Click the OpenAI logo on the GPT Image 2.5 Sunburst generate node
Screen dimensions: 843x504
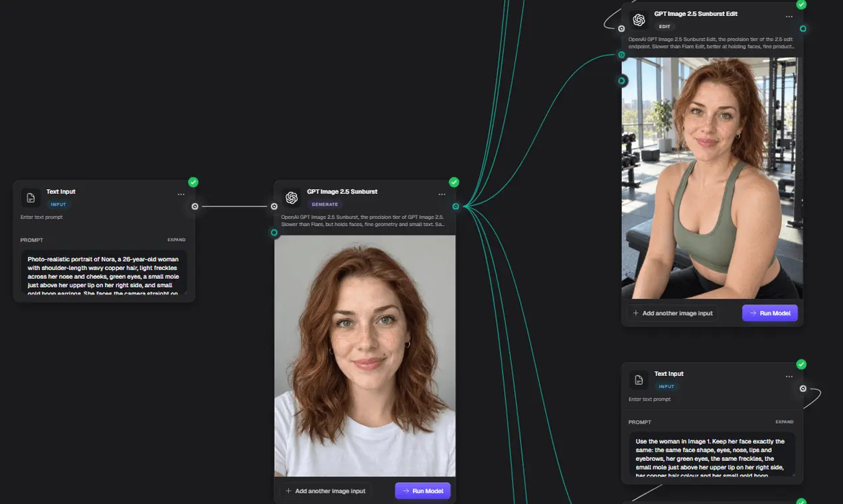[x=291, y=197]
